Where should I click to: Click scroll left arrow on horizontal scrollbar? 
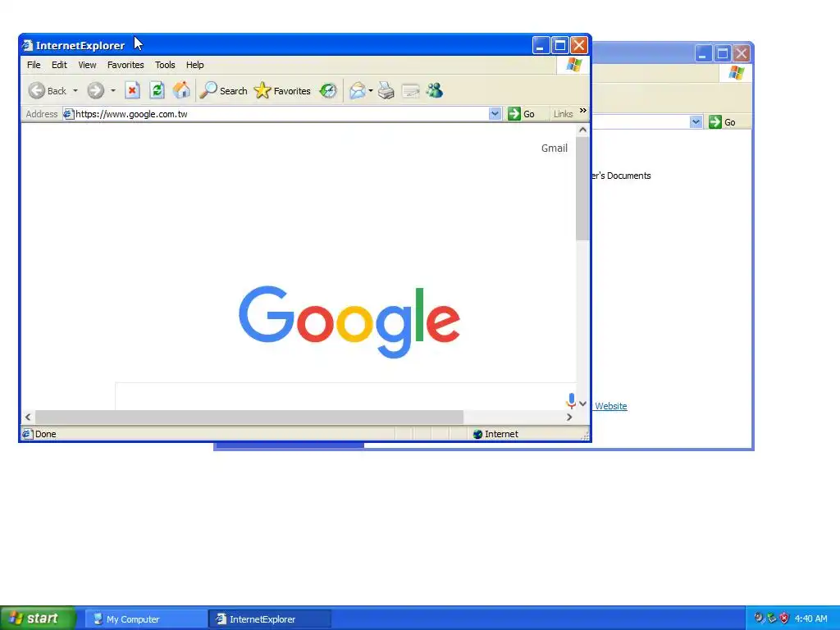click(28, 417)
